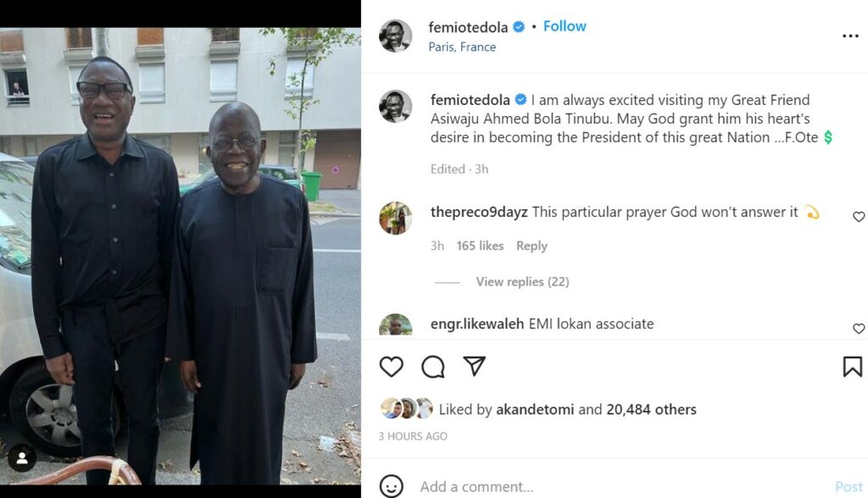Open the Paris, France location link

462,47
